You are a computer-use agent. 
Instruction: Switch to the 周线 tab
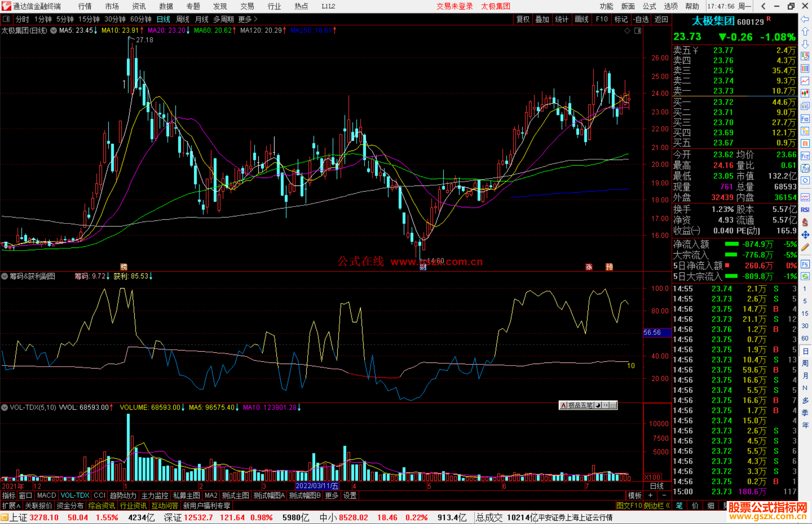tap(182, 19)
